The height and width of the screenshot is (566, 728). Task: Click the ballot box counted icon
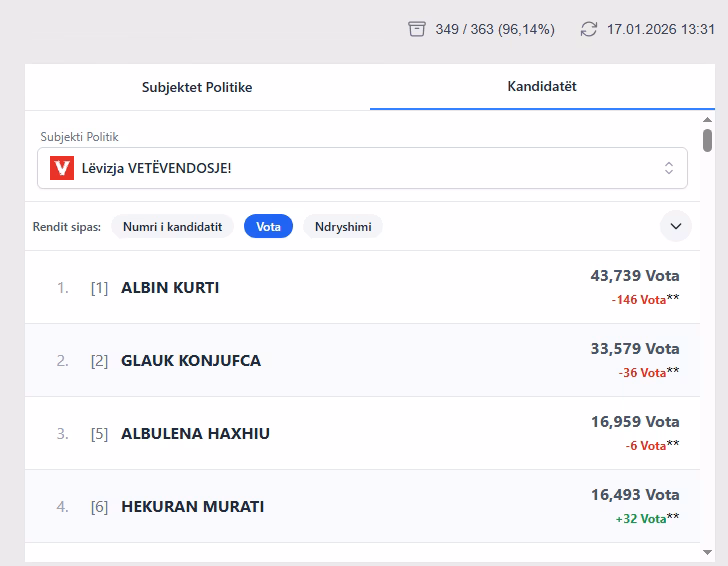tap(417, 29)
